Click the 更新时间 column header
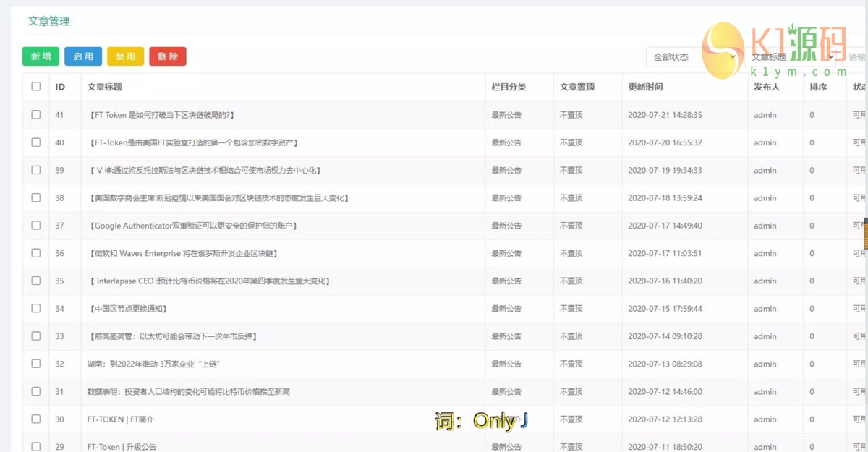The image size is (868, 452). [x=645, y=87]
